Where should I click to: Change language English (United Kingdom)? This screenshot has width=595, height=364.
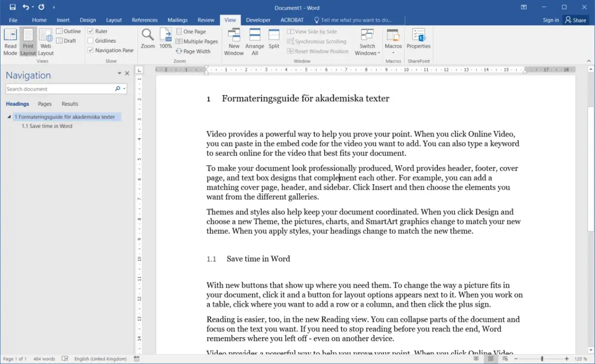click(100, 359)
